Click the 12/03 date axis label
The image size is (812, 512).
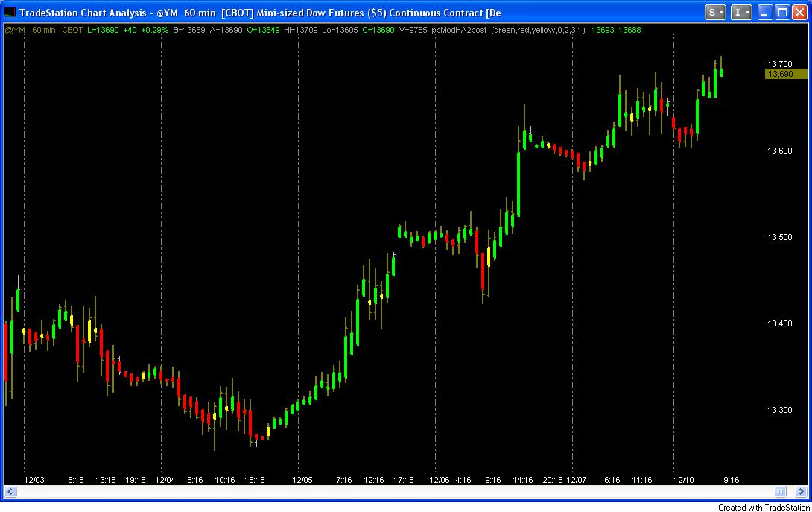(x=34, y=481)
